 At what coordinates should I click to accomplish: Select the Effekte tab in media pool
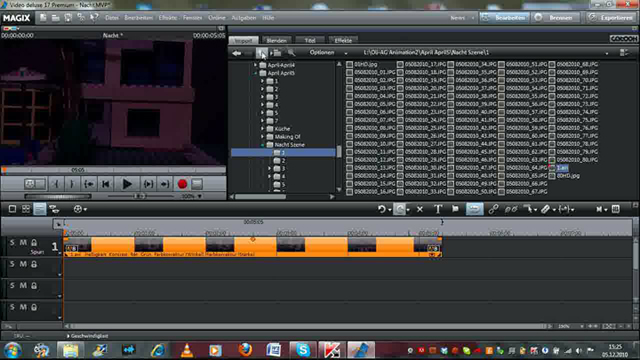(x=343, y=40)
